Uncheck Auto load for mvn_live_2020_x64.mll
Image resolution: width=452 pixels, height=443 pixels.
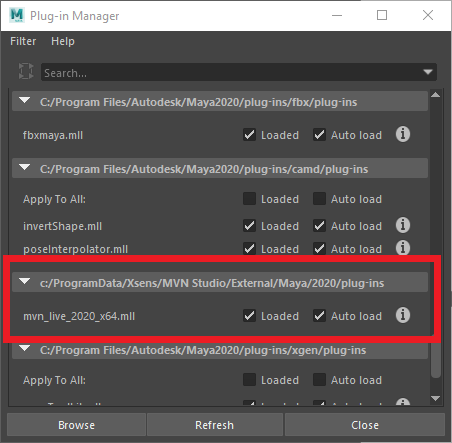click(x=319, y=316)
